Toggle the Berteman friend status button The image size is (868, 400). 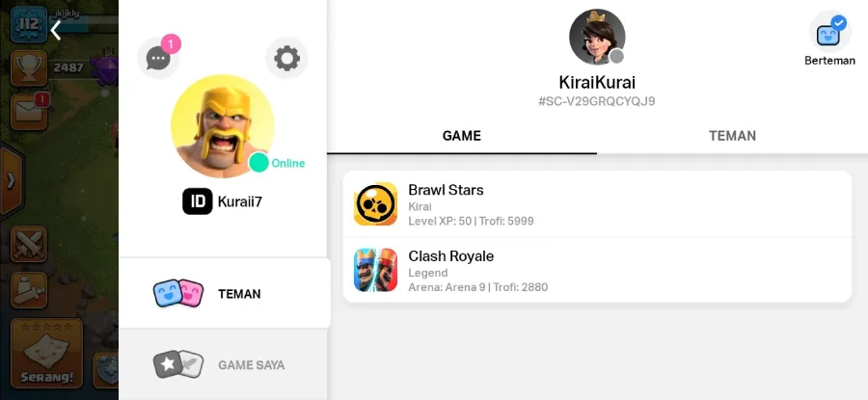click(x=829, y=39)
